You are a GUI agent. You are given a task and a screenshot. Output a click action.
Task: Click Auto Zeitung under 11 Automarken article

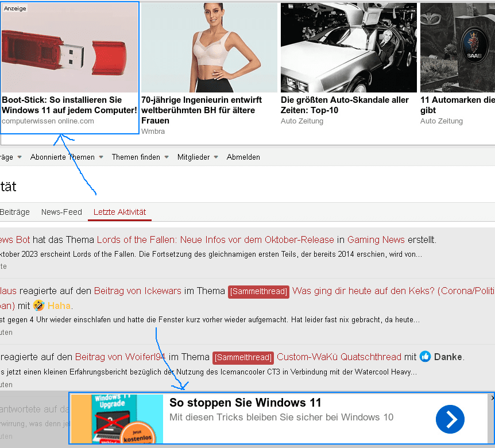click(x=442, y=121)
